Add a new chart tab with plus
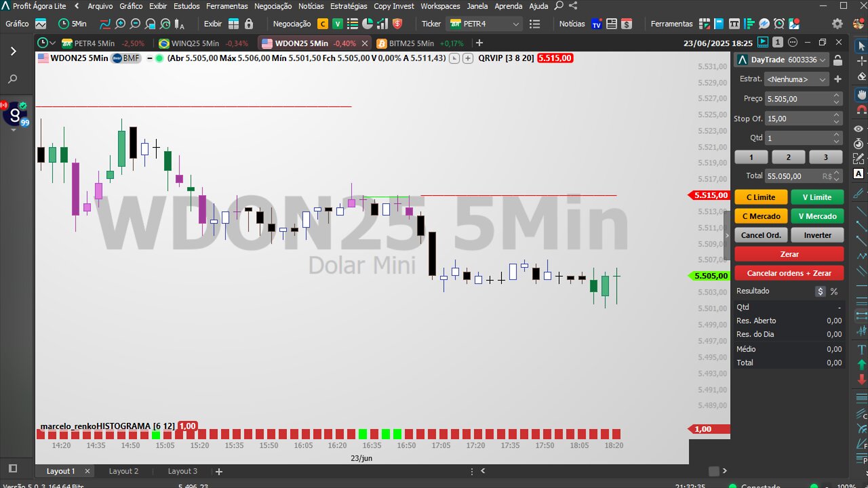This screenshot has width=868, height=488. (x=479, y=43)
